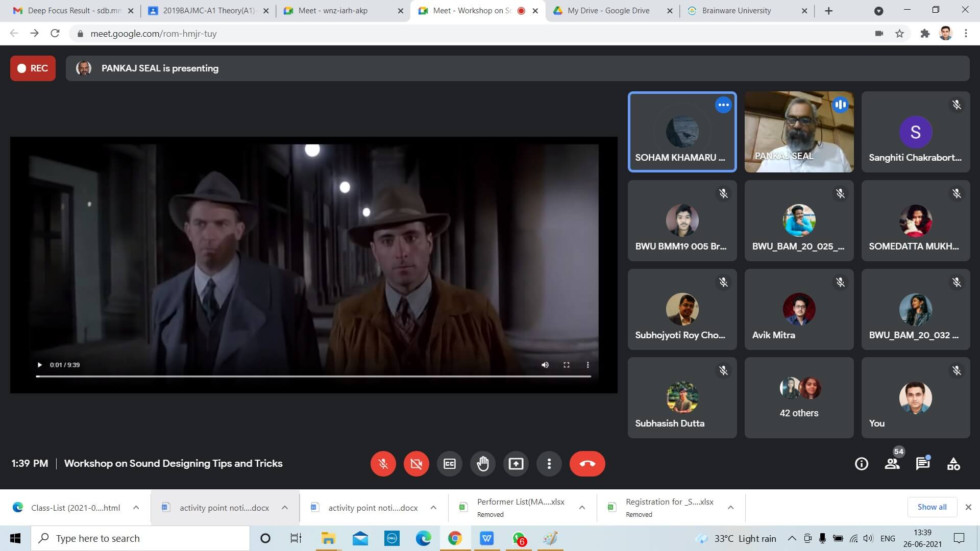This screenshot has width=980, height=551.
Task: Raise hand in the meeting
Action: coord(482,464)
